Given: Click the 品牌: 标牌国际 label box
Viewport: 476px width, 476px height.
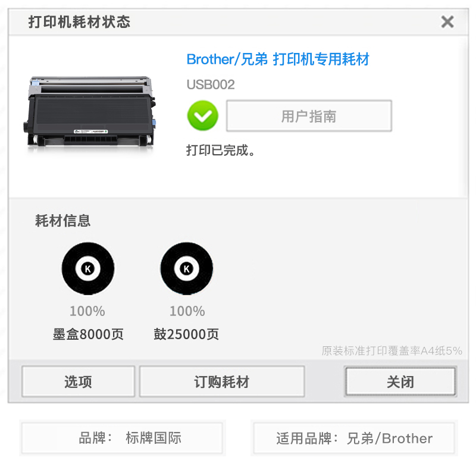Looking at the screenshot, I should tap(123, 438).
